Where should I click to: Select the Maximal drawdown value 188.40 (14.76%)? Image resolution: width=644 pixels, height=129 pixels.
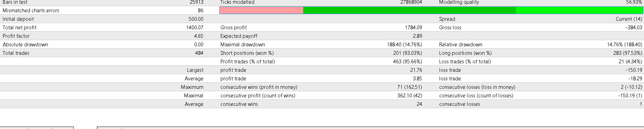pos(404,45)
